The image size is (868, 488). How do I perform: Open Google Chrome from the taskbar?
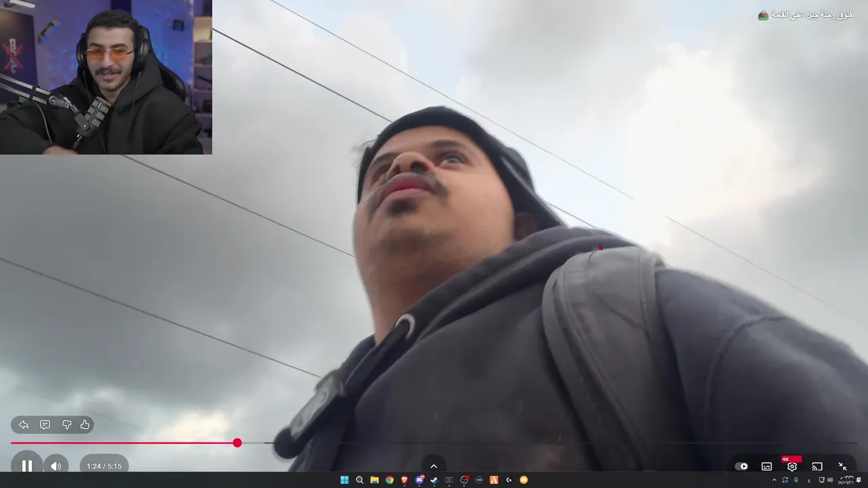coord(389,480)
